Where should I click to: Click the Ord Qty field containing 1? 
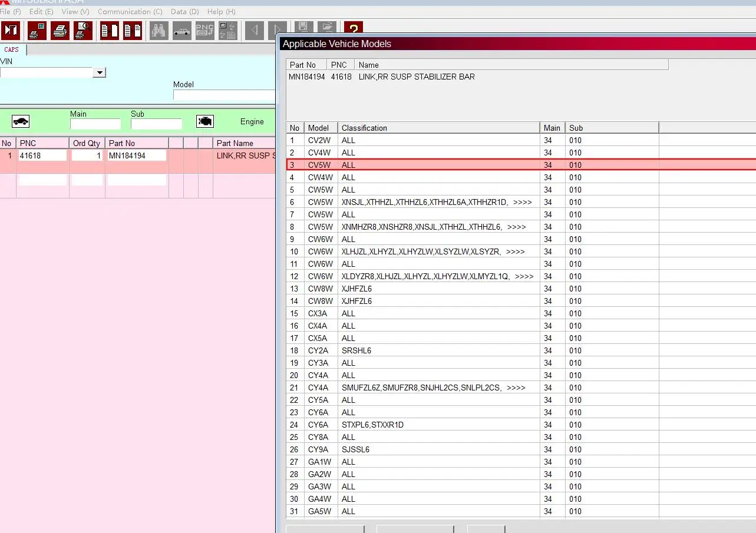(x=87, y=155)
